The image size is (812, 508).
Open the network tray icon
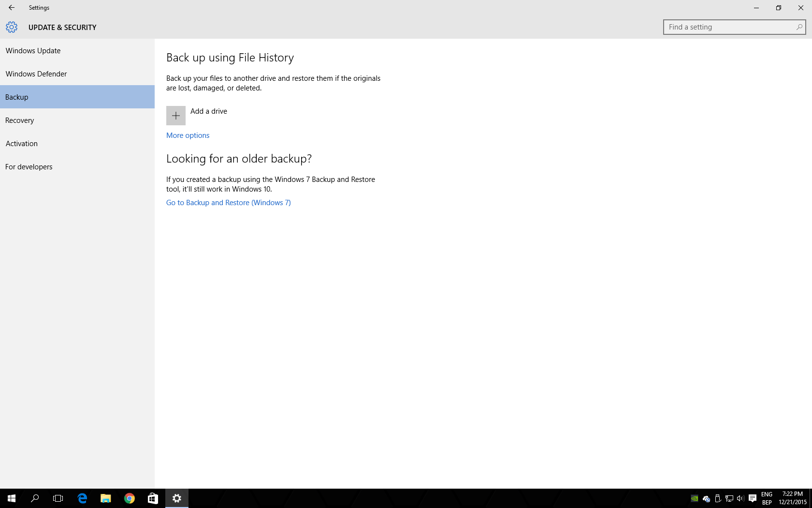tap(729, 498)
